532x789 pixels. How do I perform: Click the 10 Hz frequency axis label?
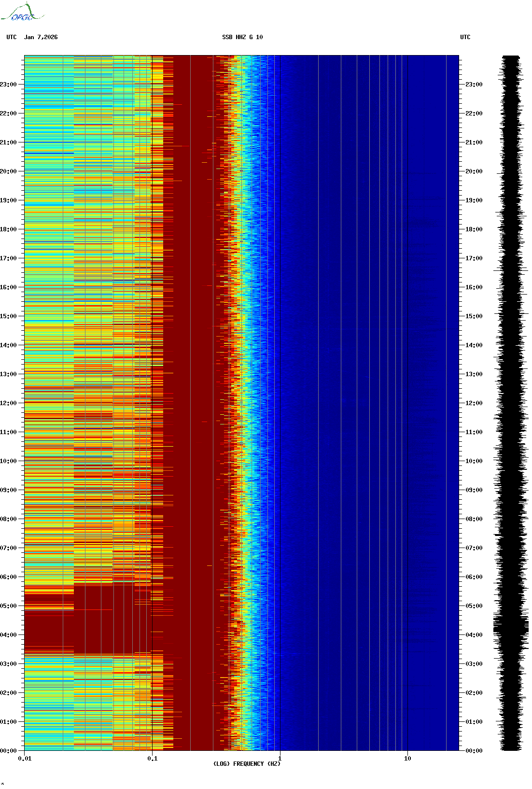(x=407, y=759)
